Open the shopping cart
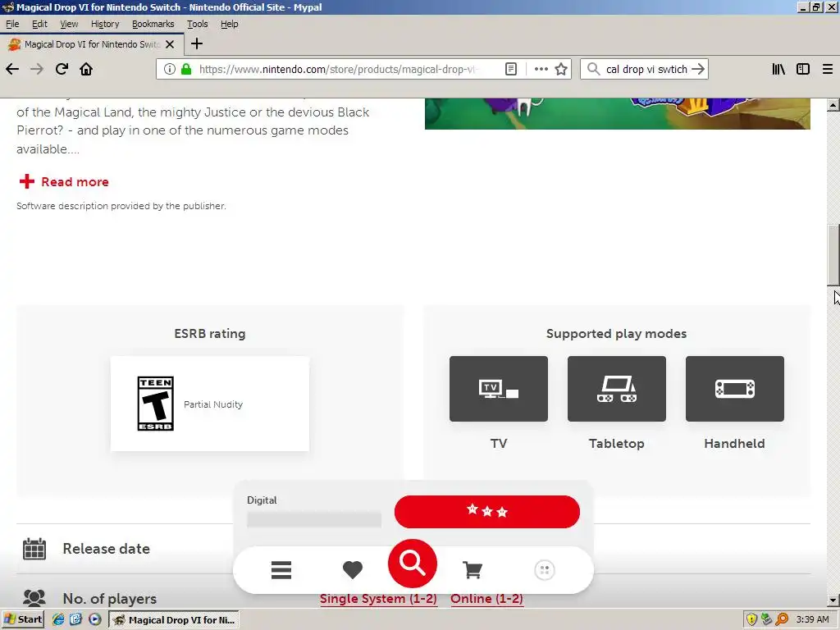The image size is (840, 630). (472, 570)
